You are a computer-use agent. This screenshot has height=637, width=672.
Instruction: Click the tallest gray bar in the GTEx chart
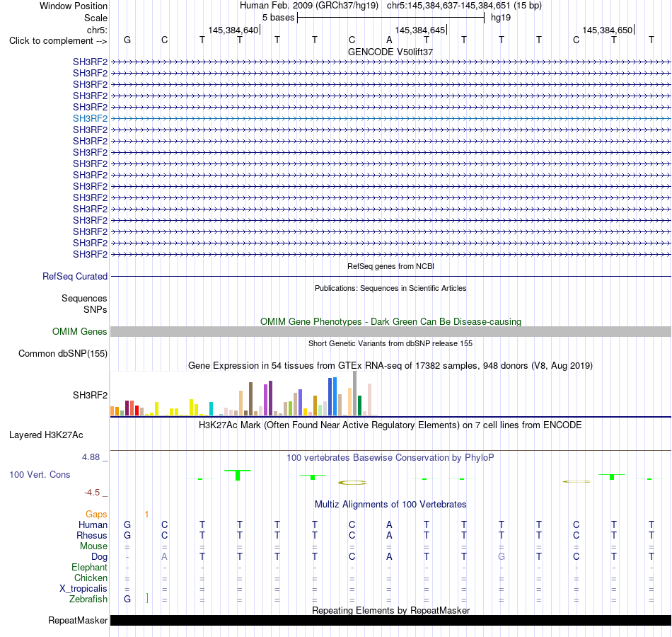click(x=355, y=394)
